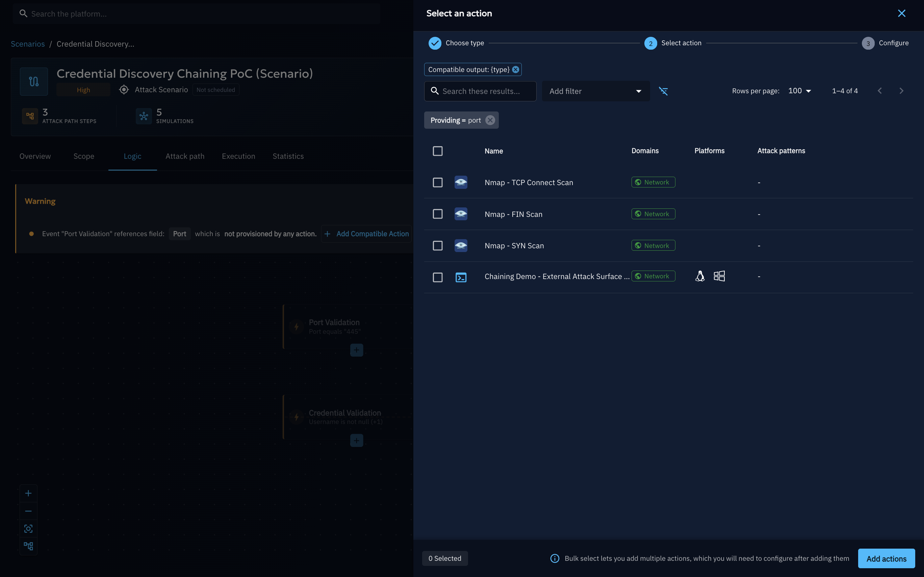924x577 pixels.
Task: Click the Linux platform icon
Action: (x=700, y=276)
